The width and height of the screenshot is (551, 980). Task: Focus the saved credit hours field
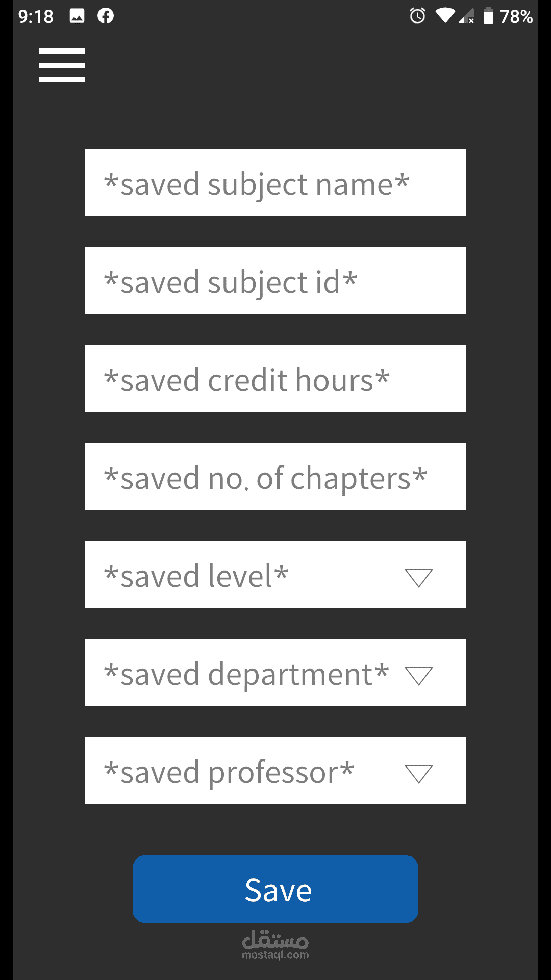(275, 379)
